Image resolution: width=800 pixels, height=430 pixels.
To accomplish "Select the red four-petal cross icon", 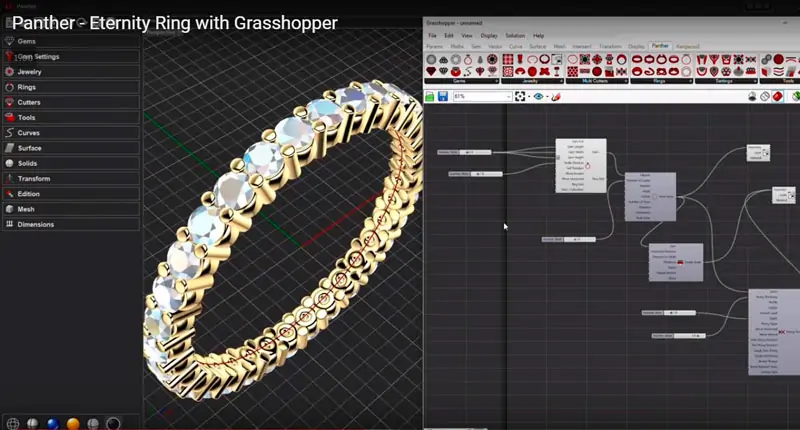I will point(544,71).
